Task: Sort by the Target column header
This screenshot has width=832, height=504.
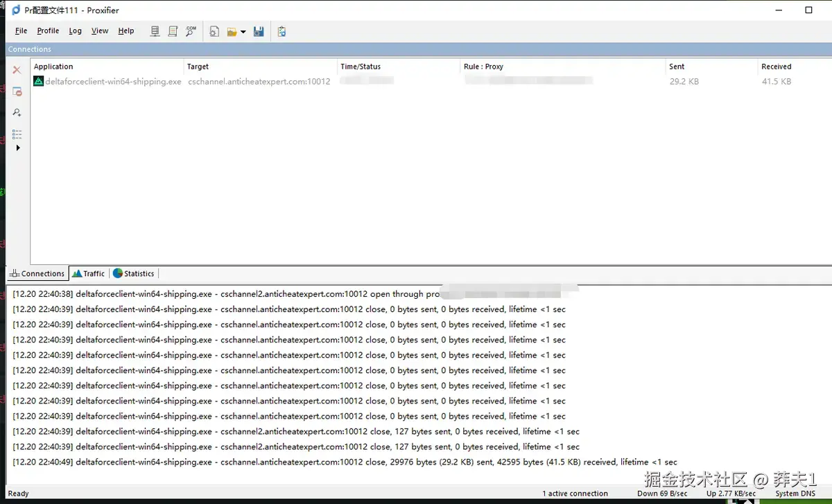Action: 261,67
